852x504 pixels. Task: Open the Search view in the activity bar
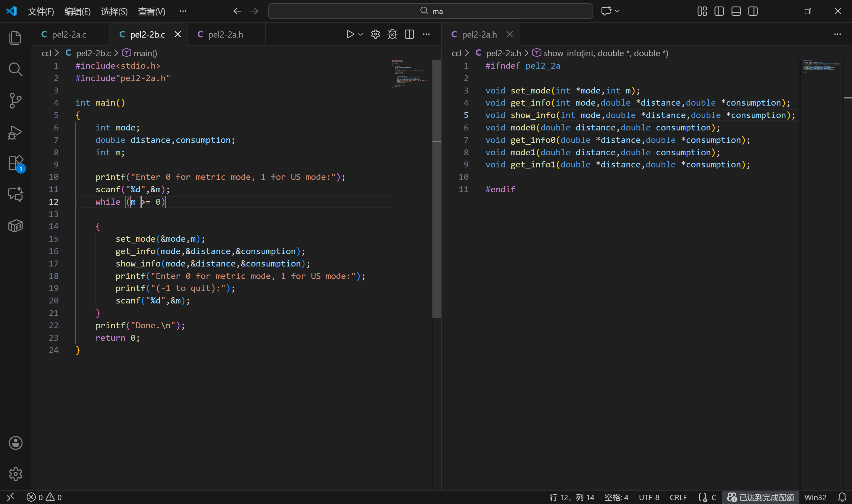15,69
